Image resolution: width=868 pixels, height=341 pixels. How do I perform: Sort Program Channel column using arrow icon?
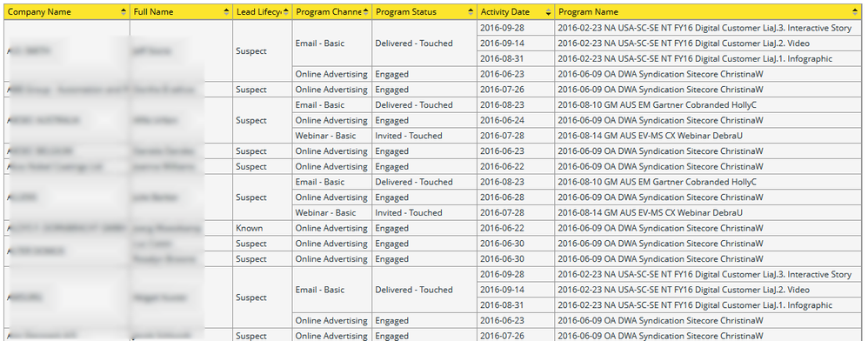click(x=365, y=12)
